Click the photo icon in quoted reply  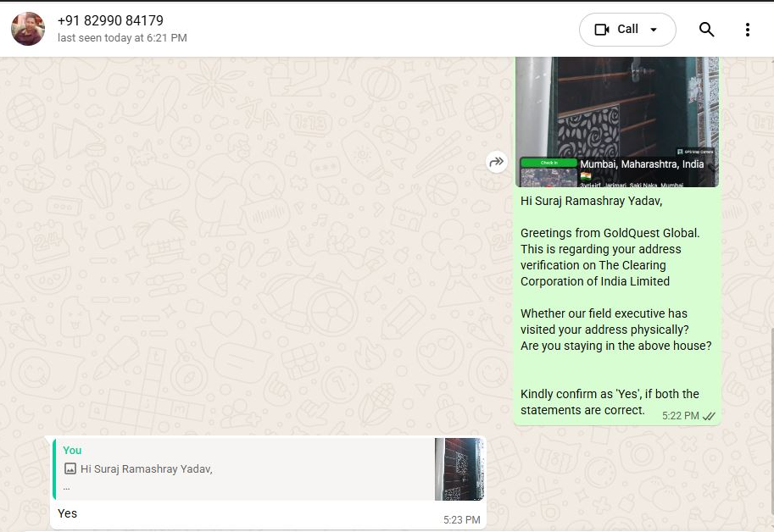(70, 469)
